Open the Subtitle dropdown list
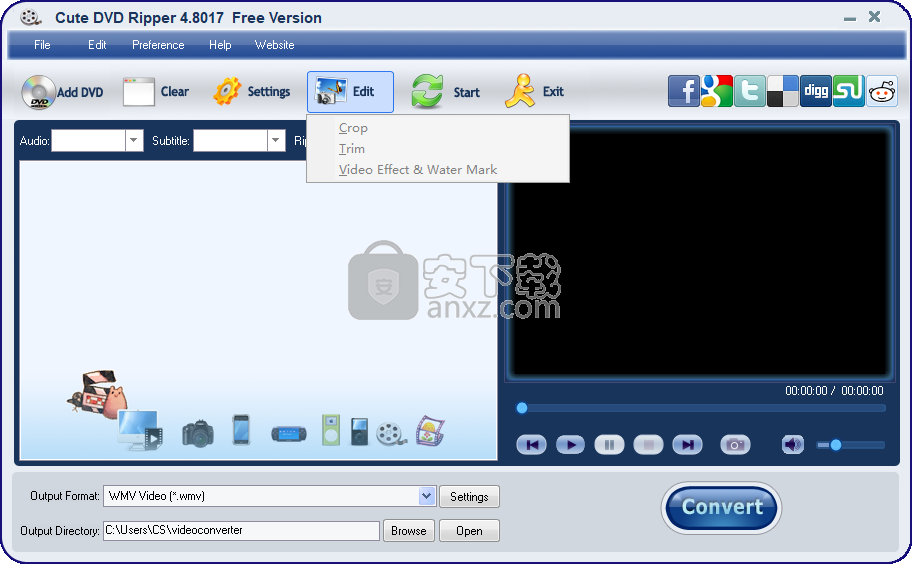Viewport: 912px width, 564px height. click(276, 140)
